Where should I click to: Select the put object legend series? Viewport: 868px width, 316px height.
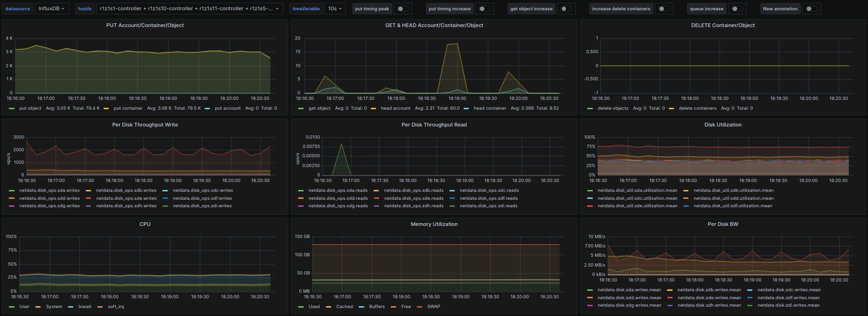[x=30, y=108]
